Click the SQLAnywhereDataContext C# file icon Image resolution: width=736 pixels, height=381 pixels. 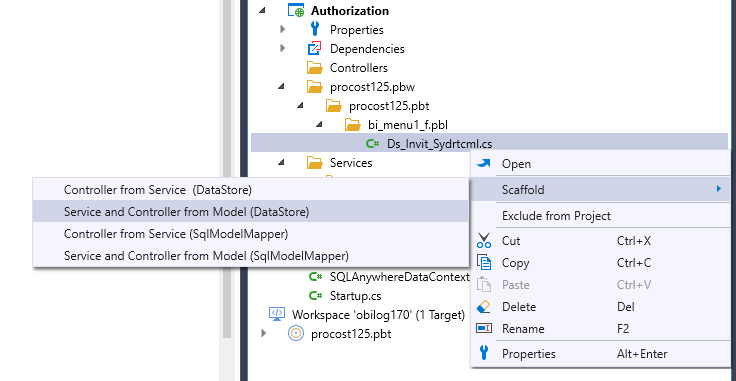(x=315, y=277)
